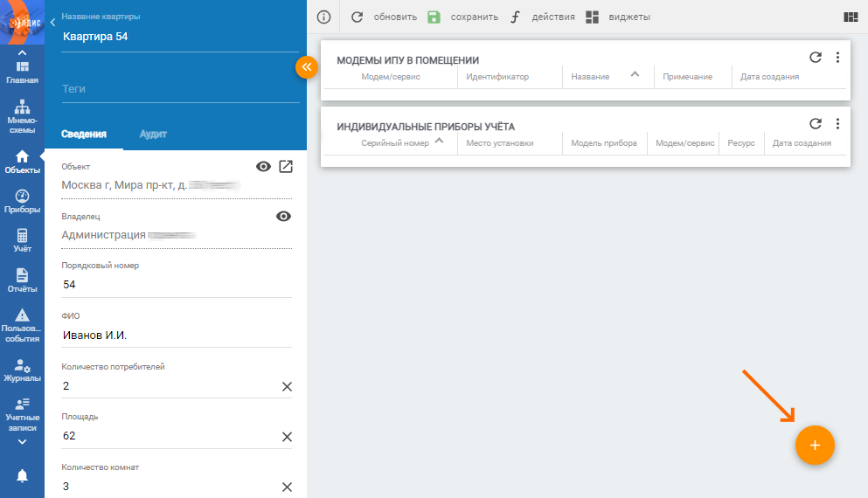View Владелец details via eye icon

pyautogui.click(x=283, y=217)
